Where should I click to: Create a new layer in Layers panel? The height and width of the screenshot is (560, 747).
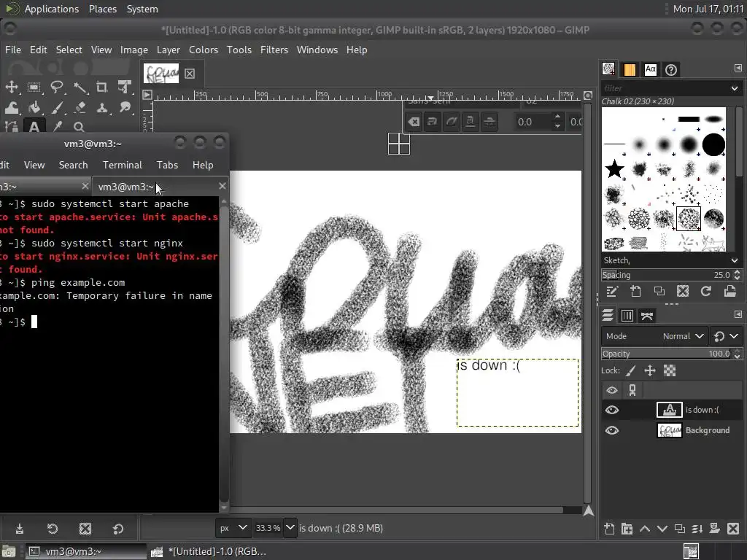click(x=609, y=529)
